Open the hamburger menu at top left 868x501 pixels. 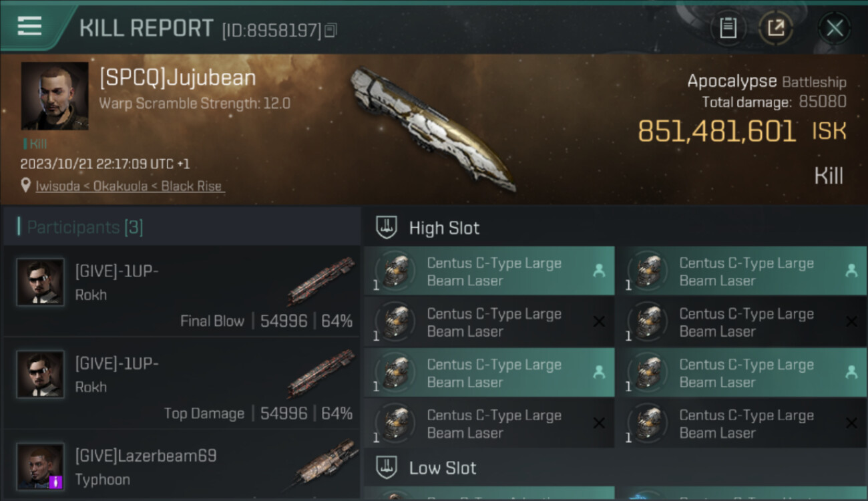pos(29,26)
